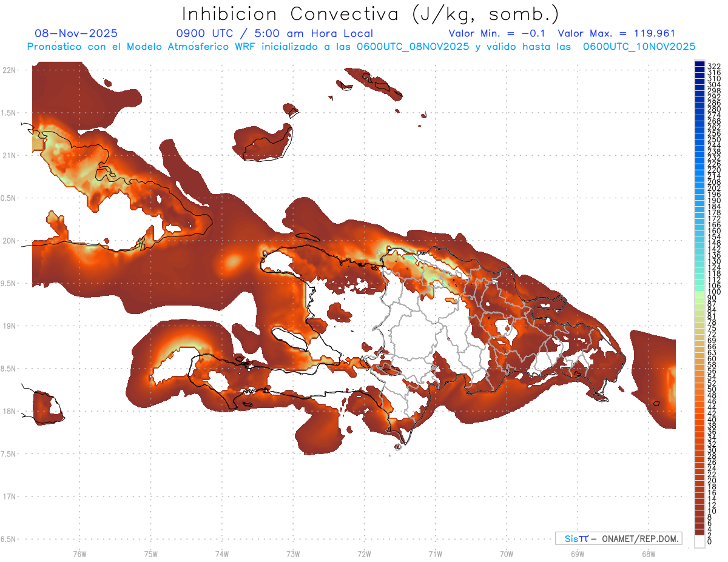Click the '70W' longitude label

[506, 553]
